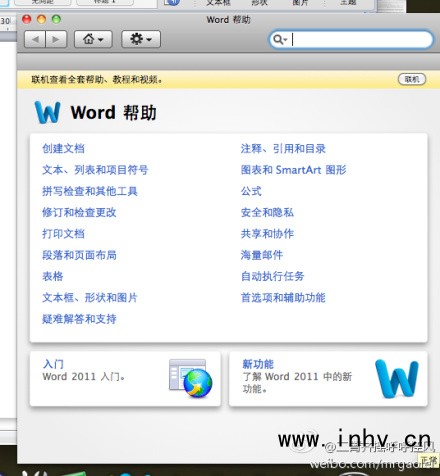
Task: Open the gear settings dropdown
Action: pos(141,39)
